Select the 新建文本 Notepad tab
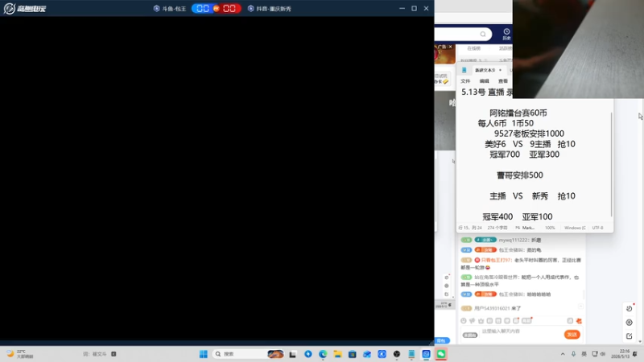The height and width of the screenshot is (362, 644). click(485, 70)
